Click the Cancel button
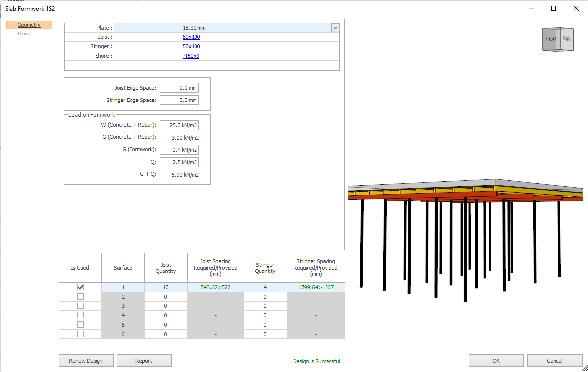Image resolution: width=588 pixels, height=372 pixels. pyautogui.click(x=555, y=361)
